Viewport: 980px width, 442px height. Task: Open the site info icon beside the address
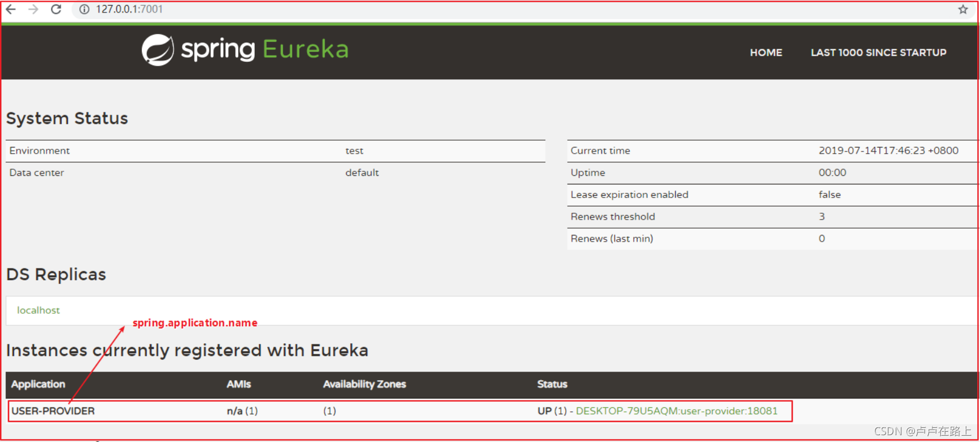point(84,9)
